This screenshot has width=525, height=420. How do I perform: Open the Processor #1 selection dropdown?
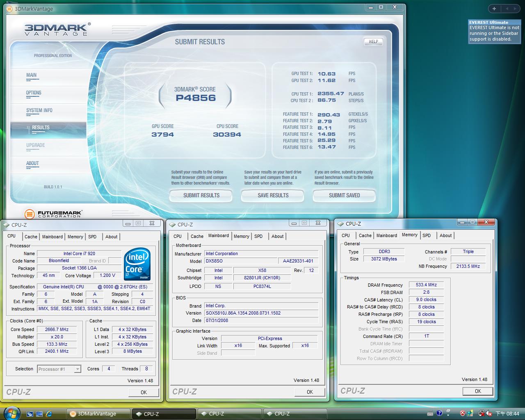59,369
